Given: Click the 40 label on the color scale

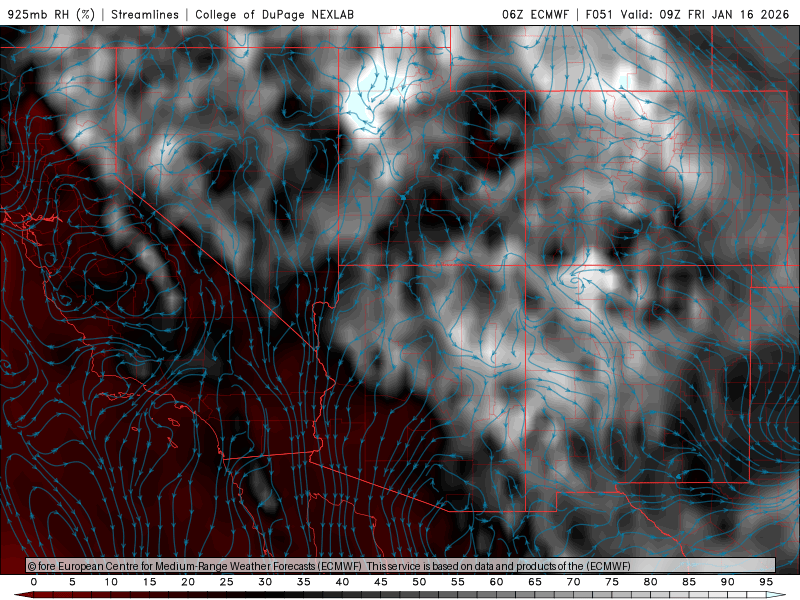Looking at the screenshot, I should click(342, 582).
